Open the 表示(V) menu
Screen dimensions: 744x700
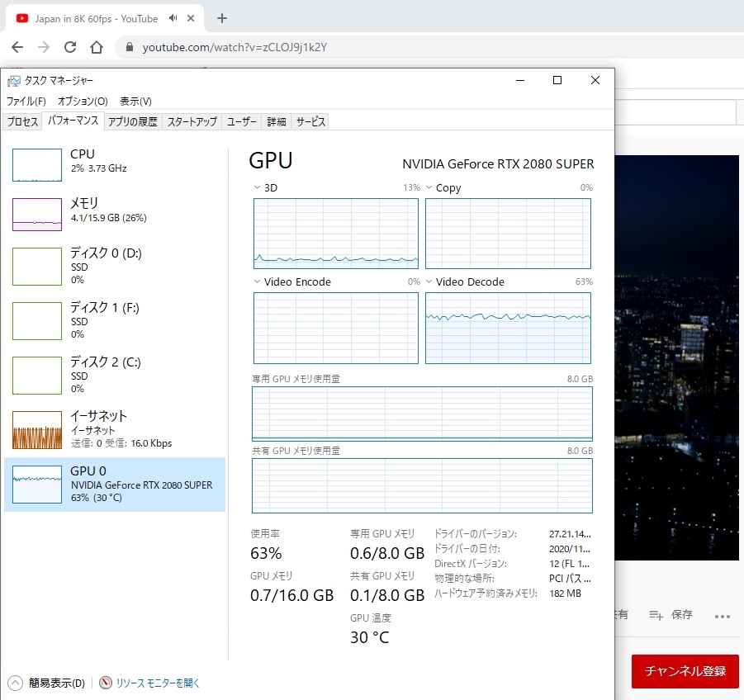[x=135, y=101]
